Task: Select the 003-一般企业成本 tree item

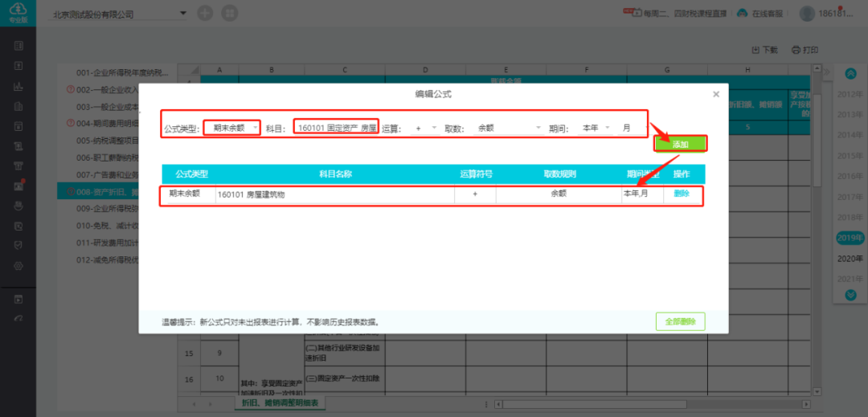Action: click(108, 107)
